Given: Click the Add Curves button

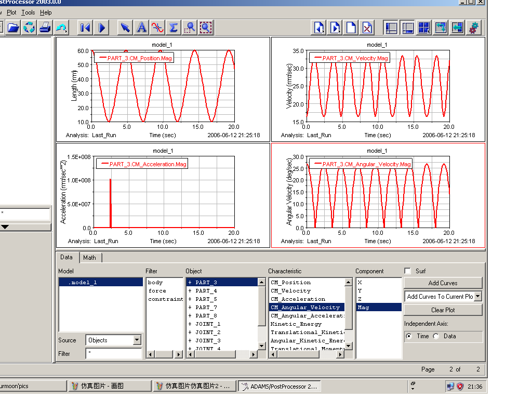Looking at the screenshot, I should pos(443,283).
